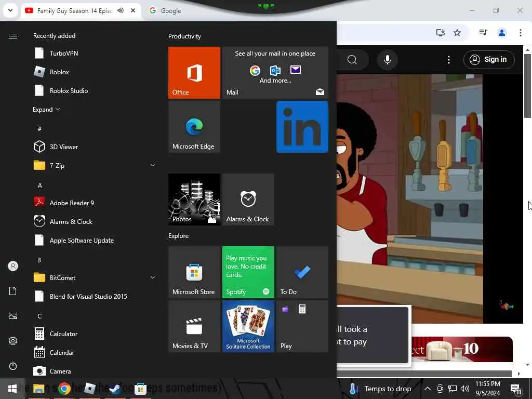Image resolution: width=532 pixels, height=399 pixels.
Task: Expand the BitComet folder
Action: coord(153,277)
